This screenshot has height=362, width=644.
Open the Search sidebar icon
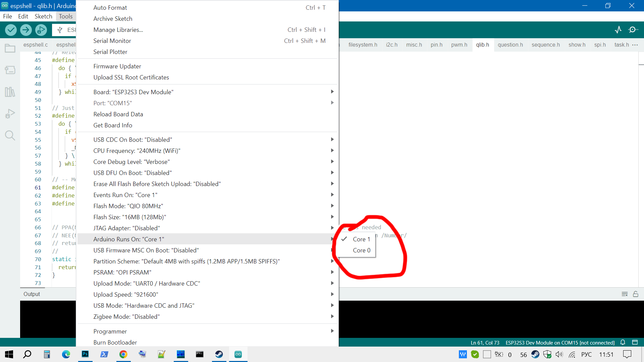(x=10, y=135)
